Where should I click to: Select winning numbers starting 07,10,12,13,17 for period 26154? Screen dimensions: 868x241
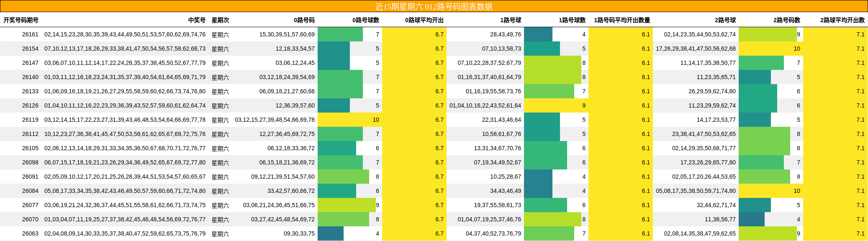(x=125, y=49)
